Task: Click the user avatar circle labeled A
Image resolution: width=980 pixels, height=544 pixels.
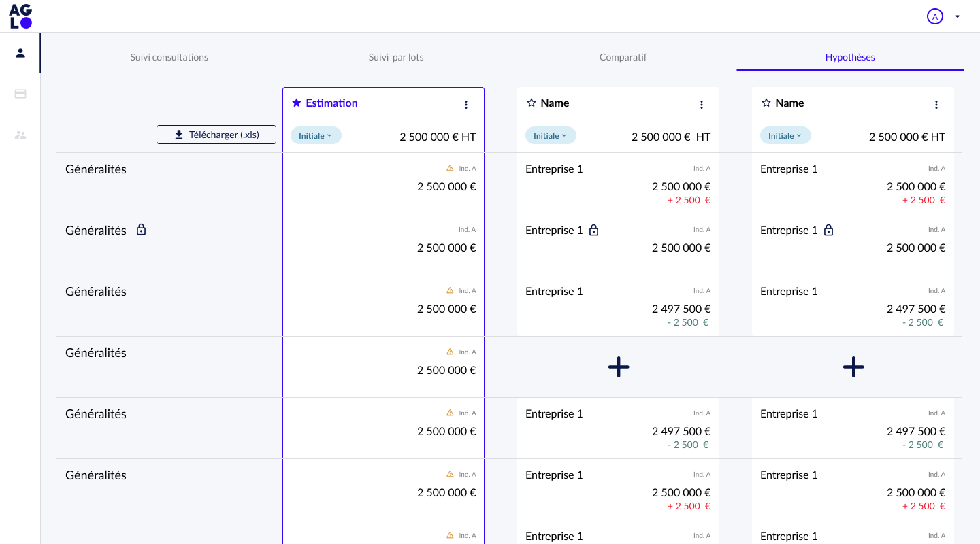Action: tap(934, 16)
